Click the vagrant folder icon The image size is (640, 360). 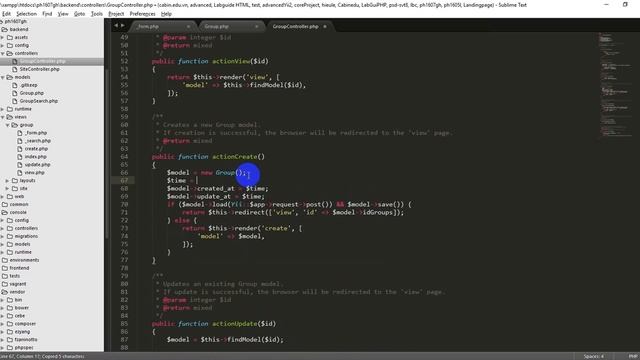pyautogui.click(x=5, y=284)
